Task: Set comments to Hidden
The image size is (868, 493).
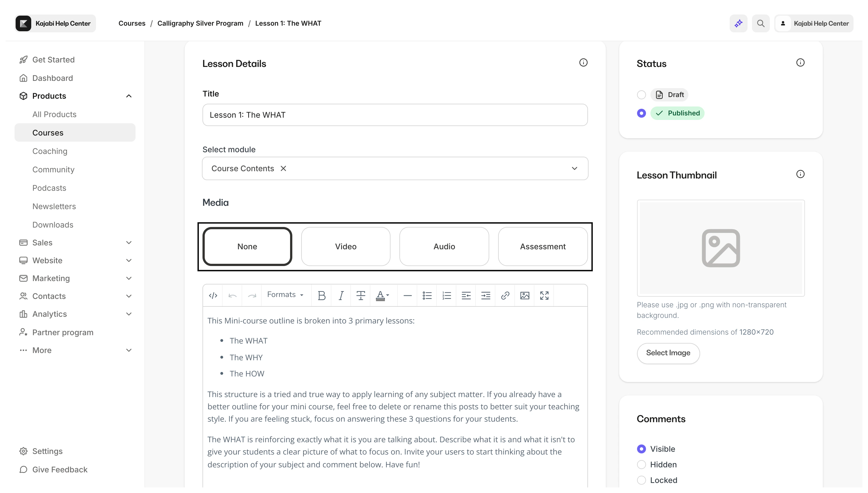Action: [x=642, y=465]
